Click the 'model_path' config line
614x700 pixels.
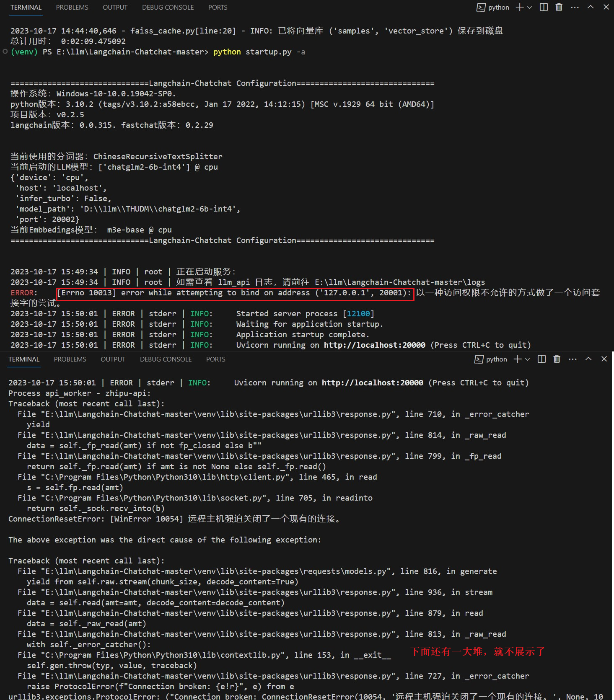[128, 209]
